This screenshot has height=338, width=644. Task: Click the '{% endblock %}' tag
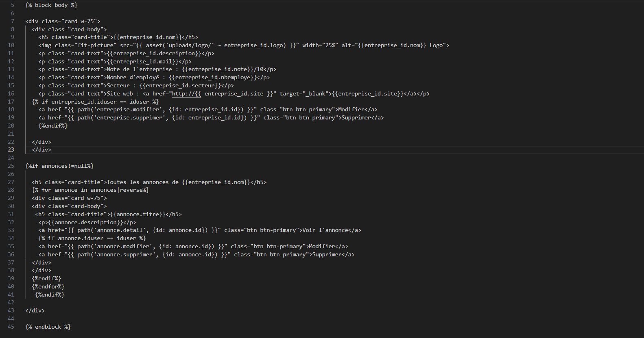point(48,327)
